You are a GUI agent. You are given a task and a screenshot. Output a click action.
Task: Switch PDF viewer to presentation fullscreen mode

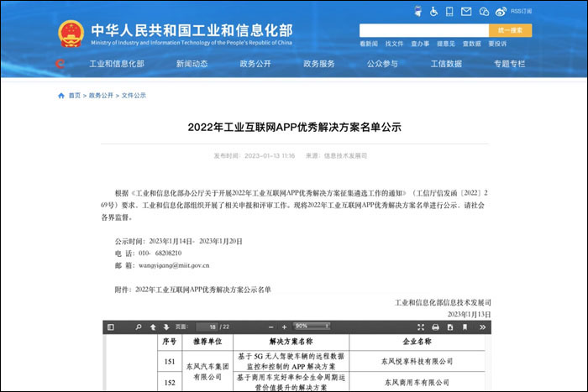point(421,327)
